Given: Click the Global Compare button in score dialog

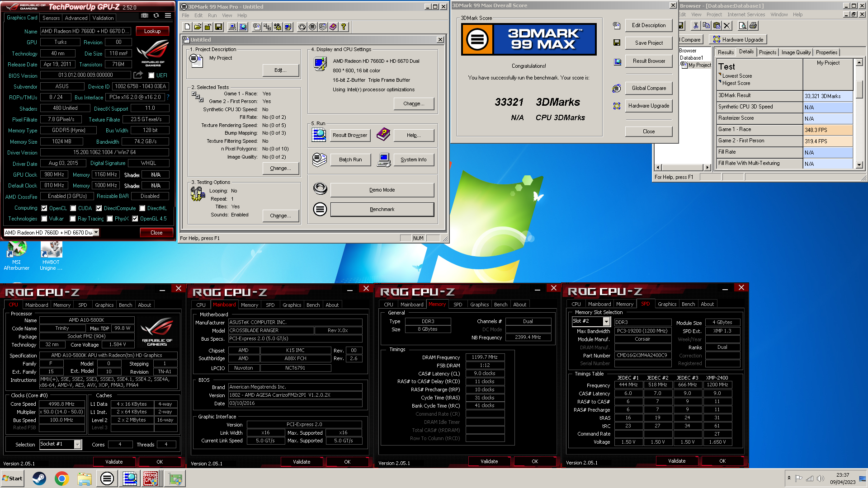Looking at the screenshot, I should (x=649, y=88).
